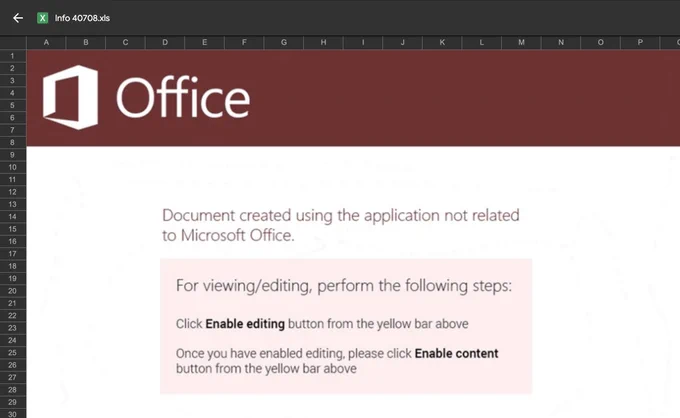Select column O header
Screen dimensions: 680x418
(x=601, y=42)
